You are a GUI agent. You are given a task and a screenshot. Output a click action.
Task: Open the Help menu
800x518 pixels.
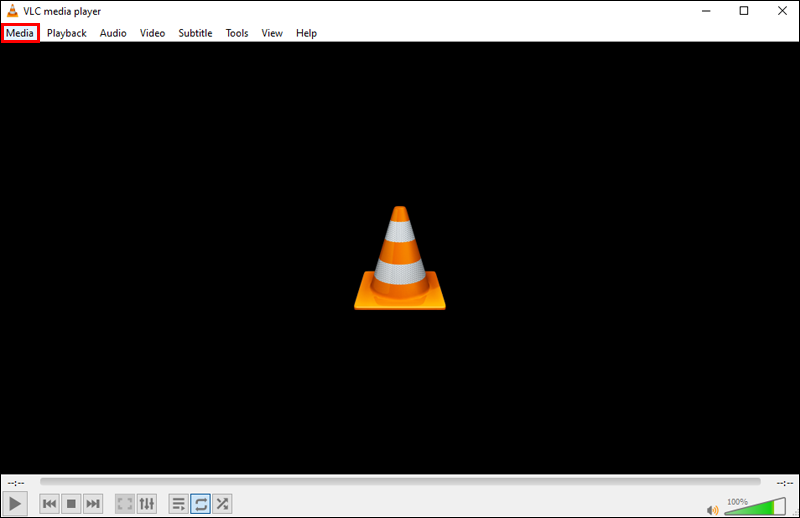[306, 33]
